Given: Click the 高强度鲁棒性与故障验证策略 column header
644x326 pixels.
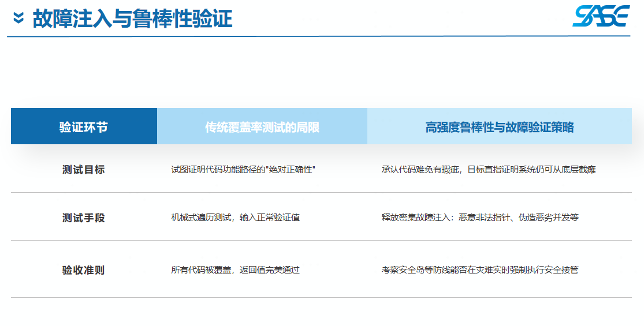Looking at the screenshot, I should (x=500, y=126).
